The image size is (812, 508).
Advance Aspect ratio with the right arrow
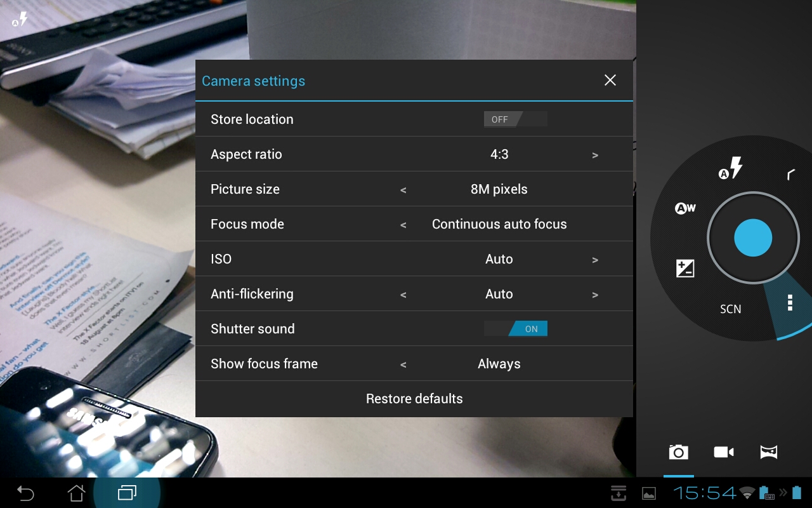tap(595, 155)
